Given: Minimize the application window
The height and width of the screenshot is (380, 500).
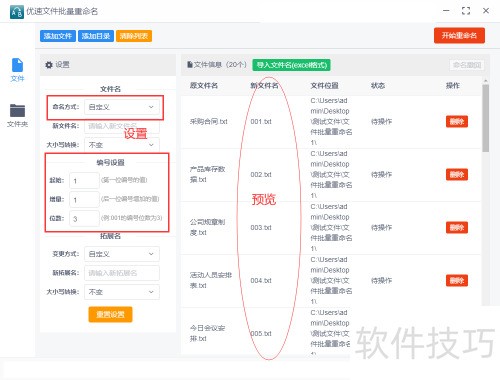Looking at the screenshot, I should click(x=446, y=11).
